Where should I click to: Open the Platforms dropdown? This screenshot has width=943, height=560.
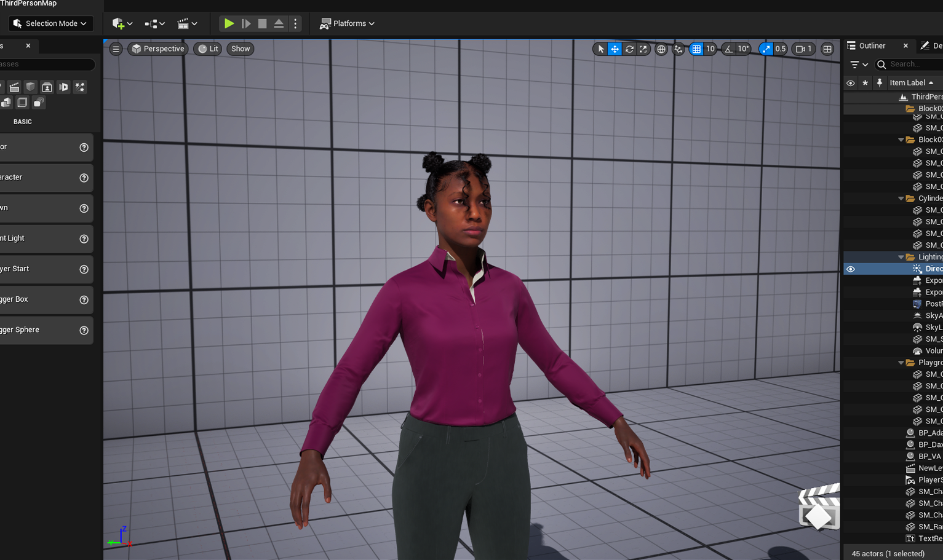348,23
